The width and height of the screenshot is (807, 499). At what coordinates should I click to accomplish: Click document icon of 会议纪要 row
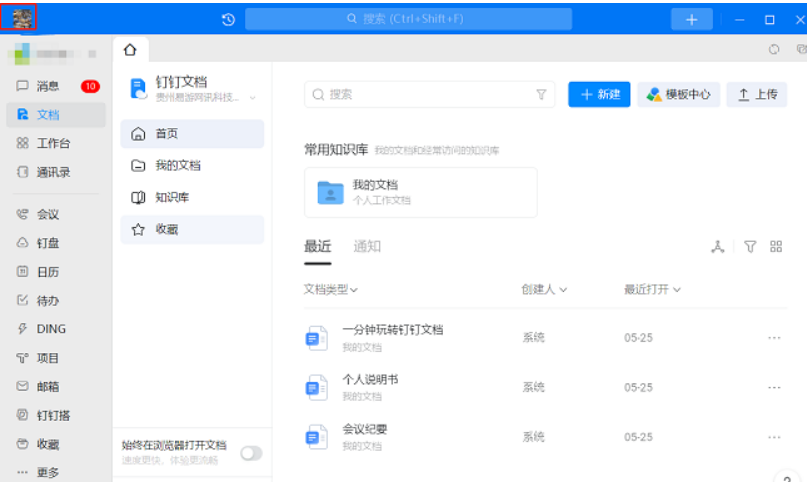[317, 437]
